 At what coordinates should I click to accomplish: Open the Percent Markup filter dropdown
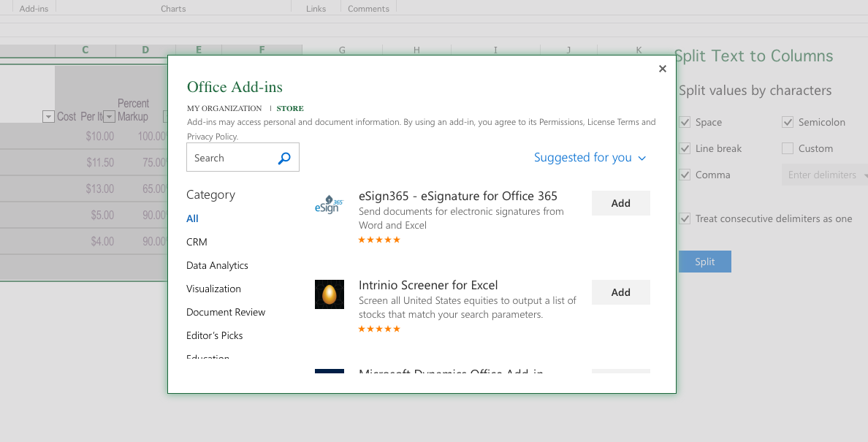165,116
